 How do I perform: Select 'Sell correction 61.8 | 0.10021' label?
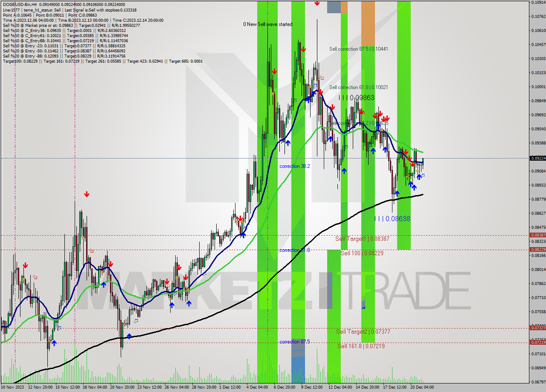tap(359, 87)
